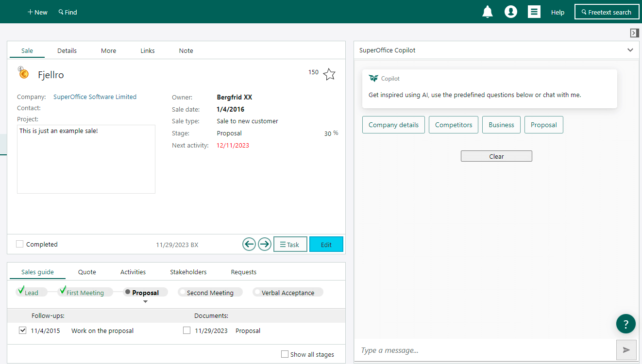Click the Edit button
Viewport: 642px width, 364px height.
point(326,244)
